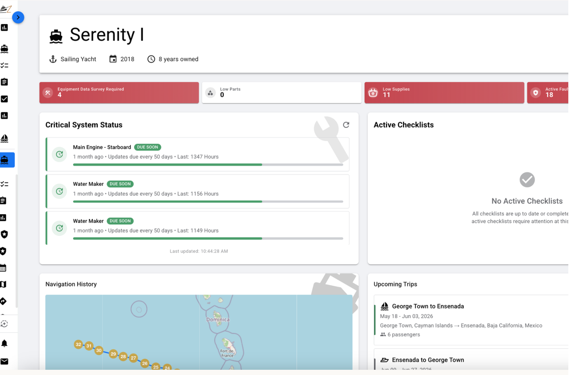Click the Fort-de-France label on the map
The width and height of the screenshot is (588, 375).
(227, 353)
